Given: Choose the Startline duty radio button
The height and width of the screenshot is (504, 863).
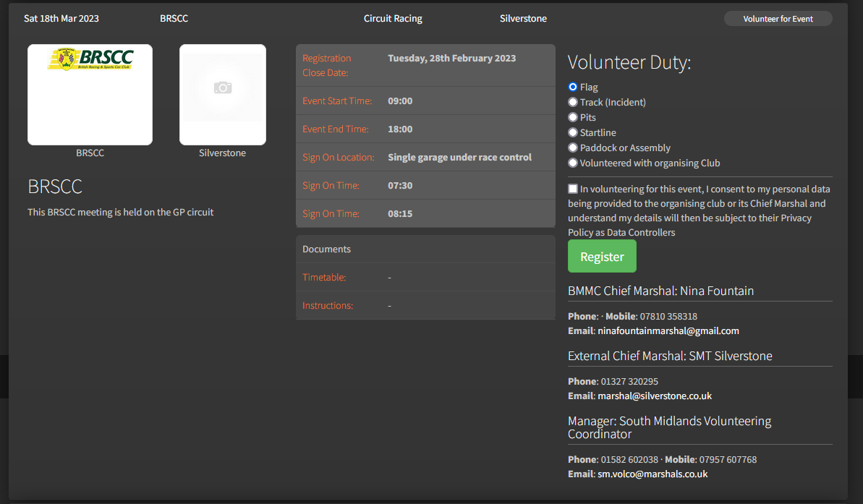Looking at the screenshot, I should [573, 132].
